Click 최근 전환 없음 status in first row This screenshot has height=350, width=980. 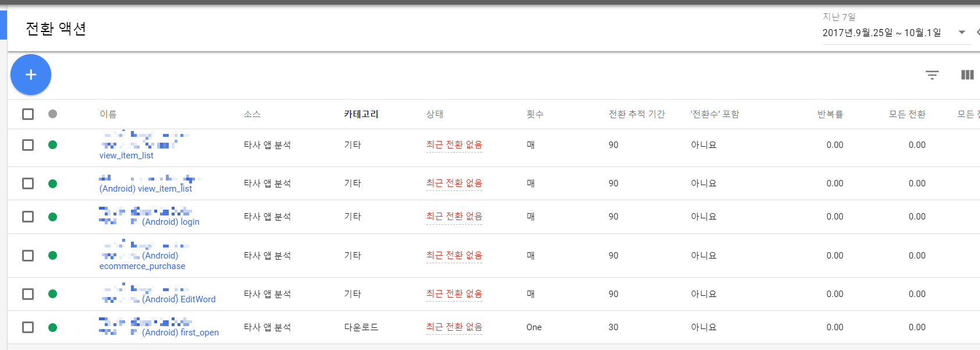point(454,145)
